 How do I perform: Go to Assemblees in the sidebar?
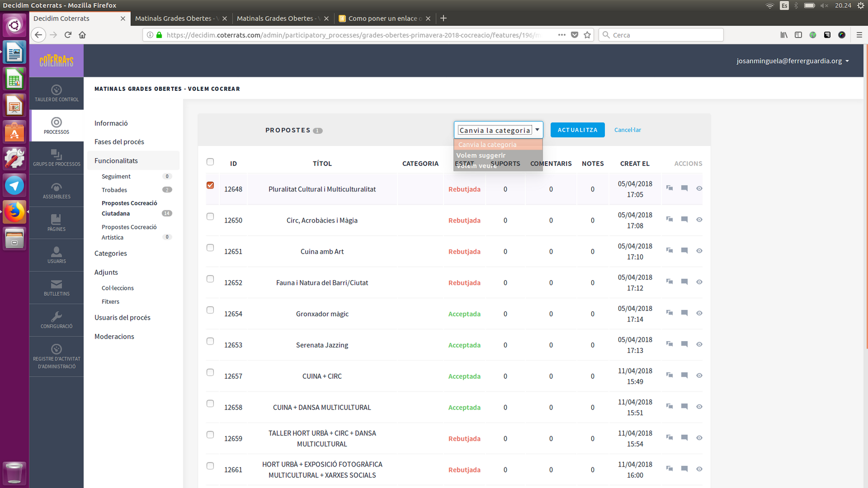[56, 191]
